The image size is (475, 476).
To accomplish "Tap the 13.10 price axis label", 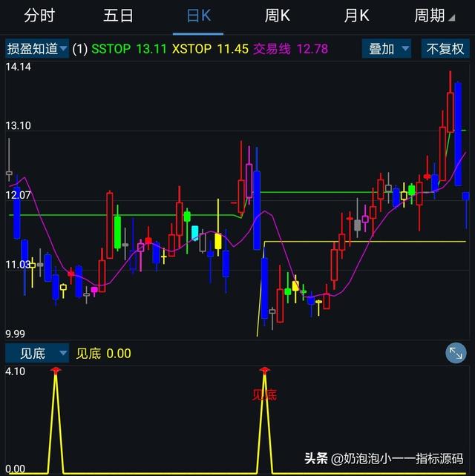I will [19, 126].
